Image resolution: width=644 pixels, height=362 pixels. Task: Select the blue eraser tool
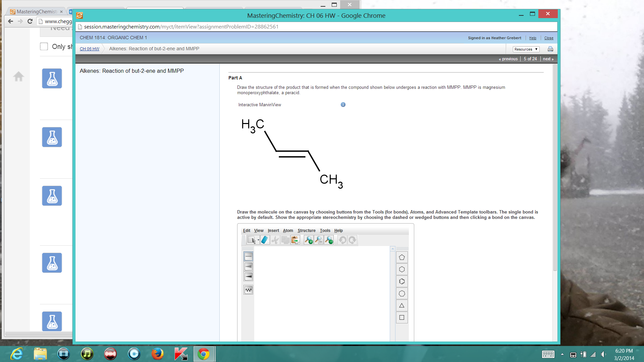265,240
